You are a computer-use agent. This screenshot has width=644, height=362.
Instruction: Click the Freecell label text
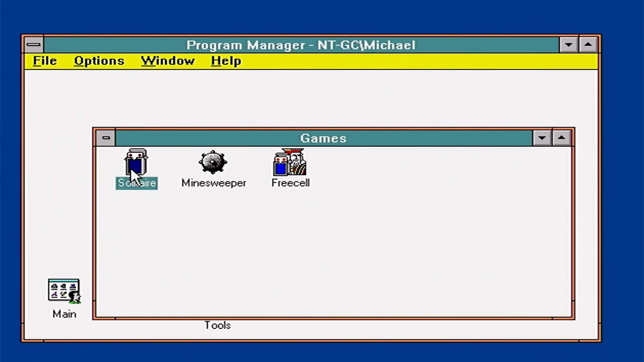290,183
